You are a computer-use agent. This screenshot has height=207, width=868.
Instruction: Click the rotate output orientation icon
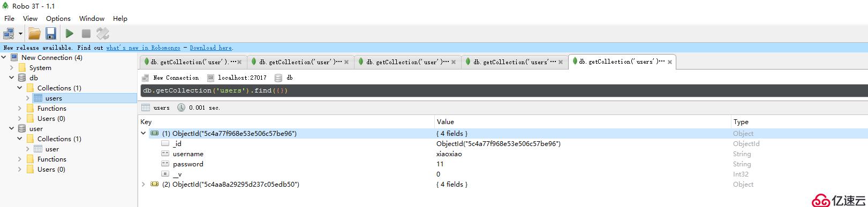(103, 34)
